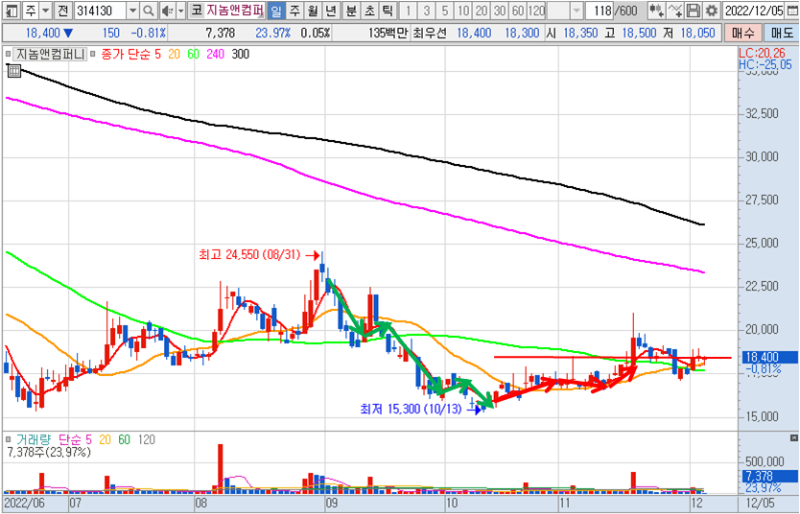The image size is (800, 514).
Task: Select the 20 interval button
Action: coord(481,10)
